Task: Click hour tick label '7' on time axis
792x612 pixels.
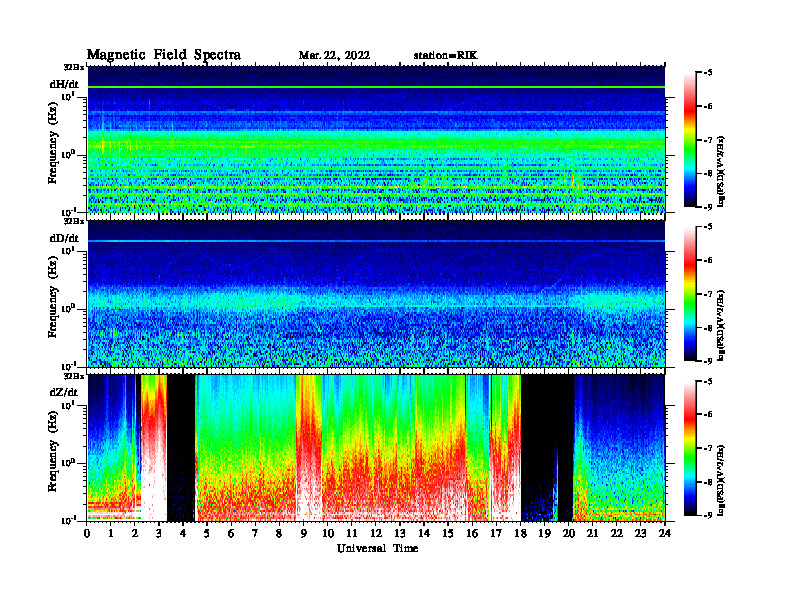Action: click(255, 534)
